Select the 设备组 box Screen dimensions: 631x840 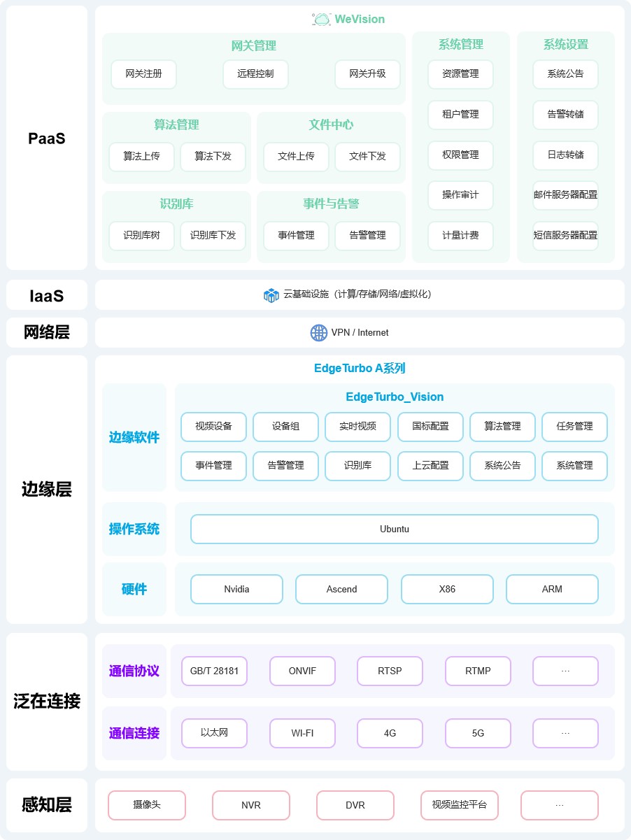pos(285,427)
